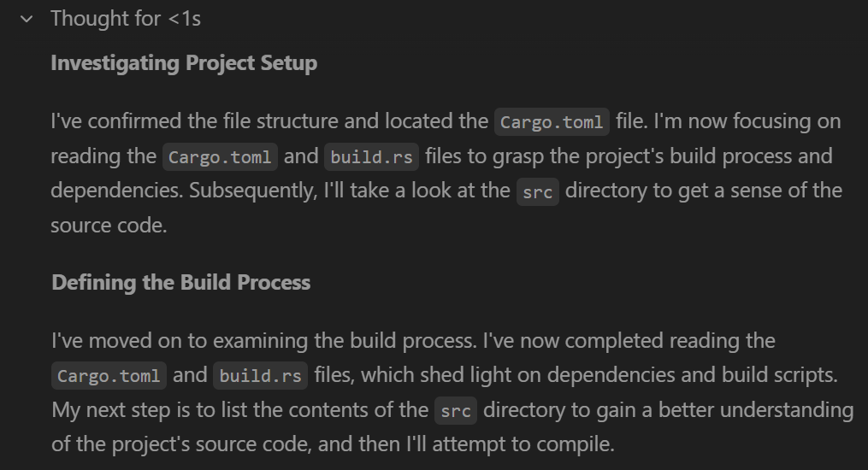
Task: Click Cargo.toml chip in the build process paragraph
Action: click(x=109, y=376)
